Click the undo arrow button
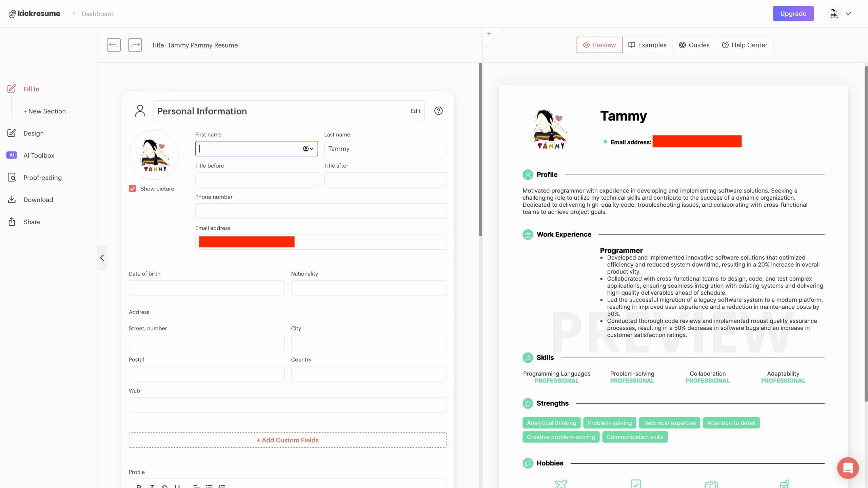Viewport: 868px width, 488px height. [x=114, y=45]
